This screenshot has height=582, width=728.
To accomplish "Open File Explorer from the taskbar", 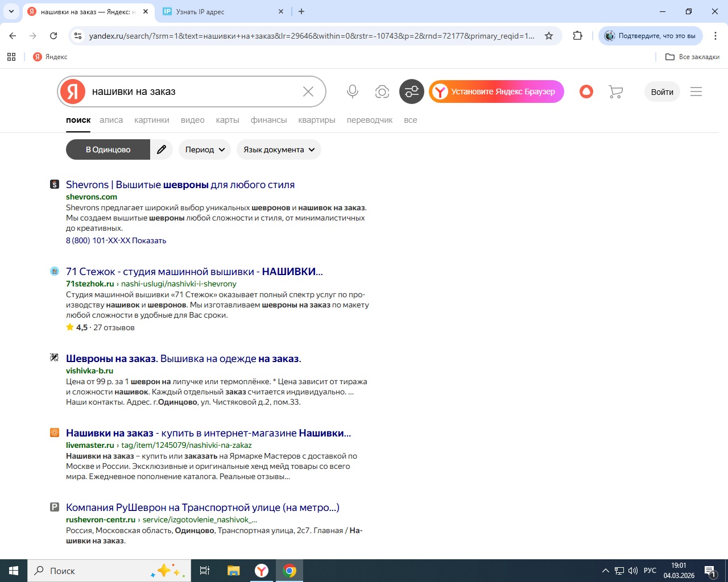I will coord(233,571).
